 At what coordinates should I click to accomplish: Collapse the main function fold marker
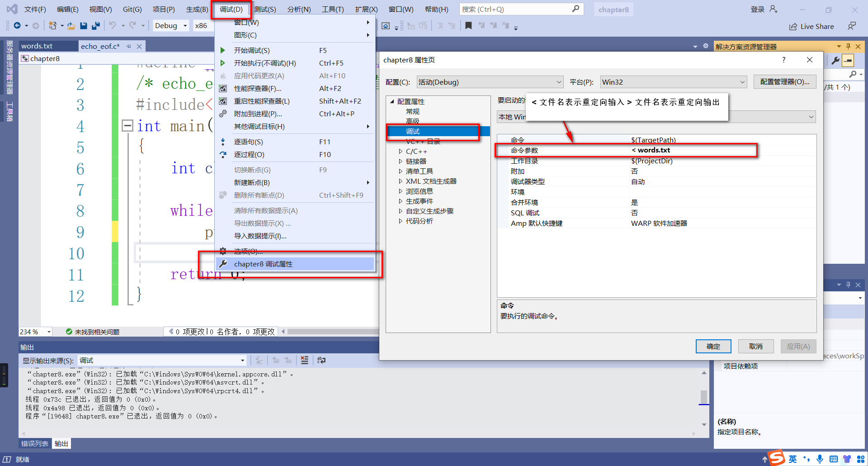click(127, 125)
